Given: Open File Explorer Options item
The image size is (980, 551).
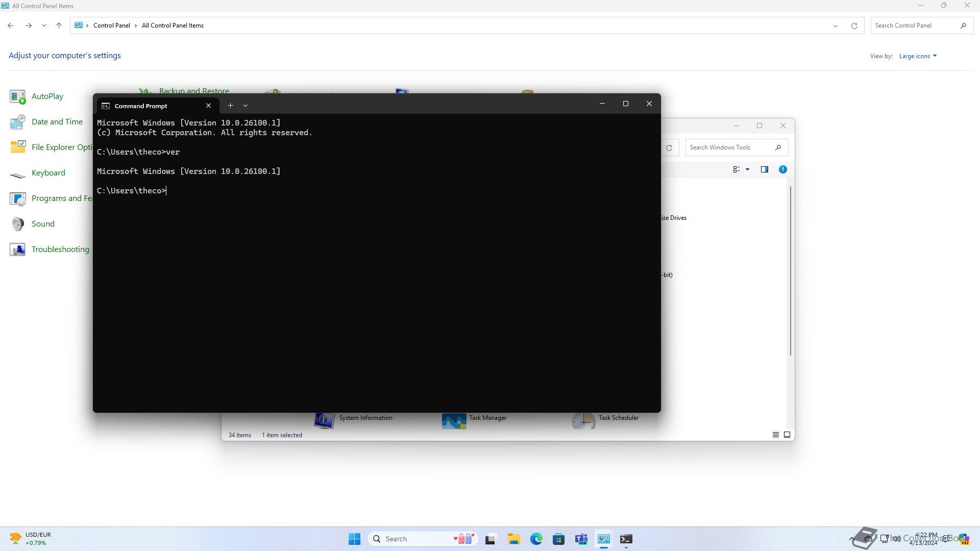Looking at the screenshot, I should [51, 147].
